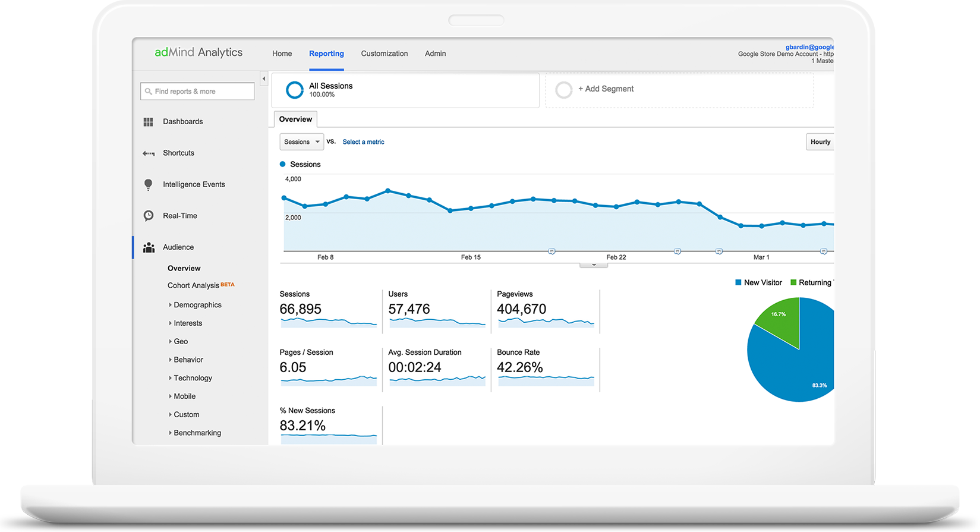Screen dimensions: 980x532
Task: Collapse the left sidebar with arrow
Action: pyautogui.click(x=264, y=78)
